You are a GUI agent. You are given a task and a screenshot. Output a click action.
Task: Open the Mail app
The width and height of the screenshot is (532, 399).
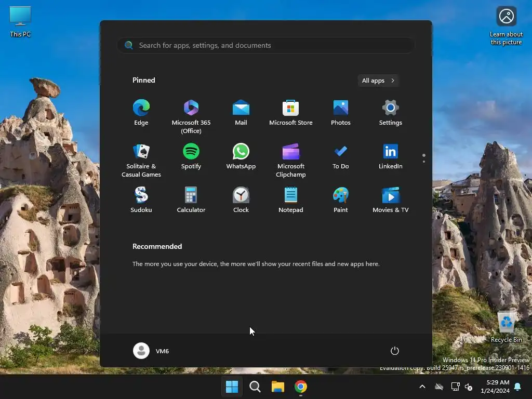[241, 113]
